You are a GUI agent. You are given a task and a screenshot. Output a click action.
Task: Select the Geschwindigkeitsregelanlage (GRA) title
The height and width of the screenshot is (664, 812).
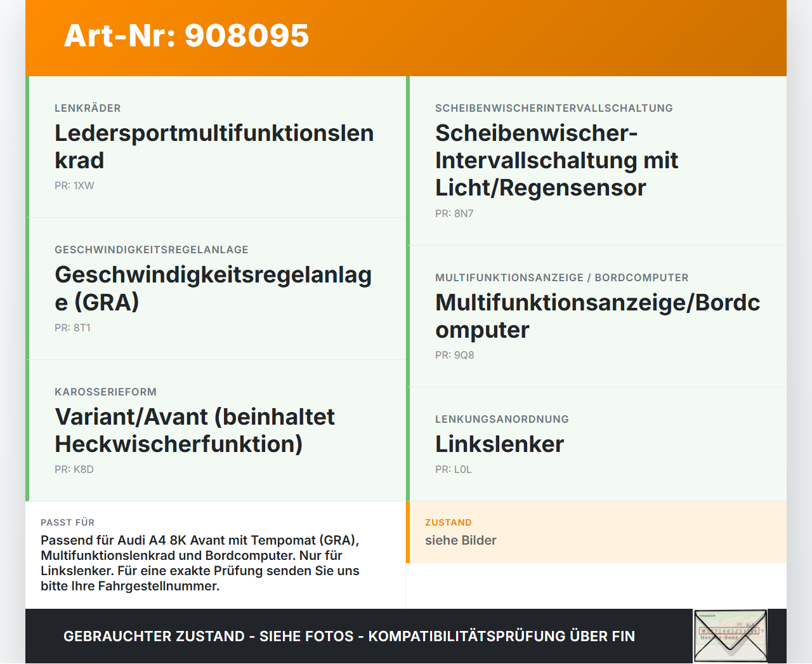[x=213, y=288]
